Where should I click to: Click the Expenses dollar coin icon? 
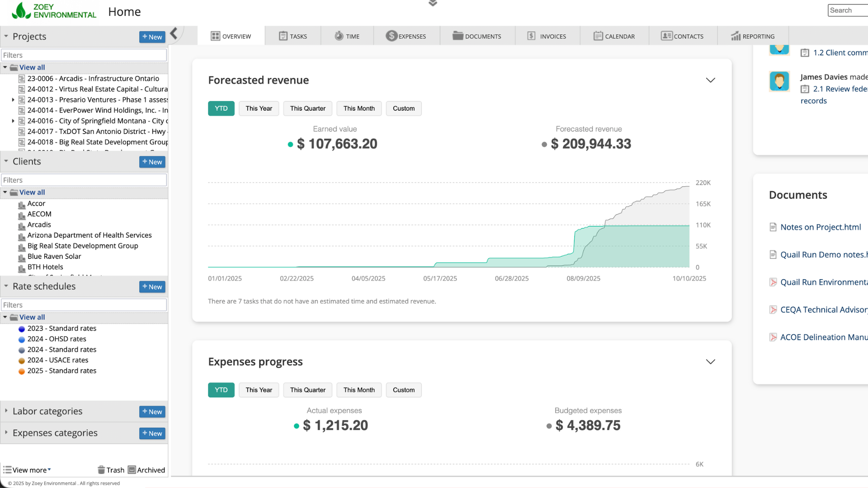391,36
